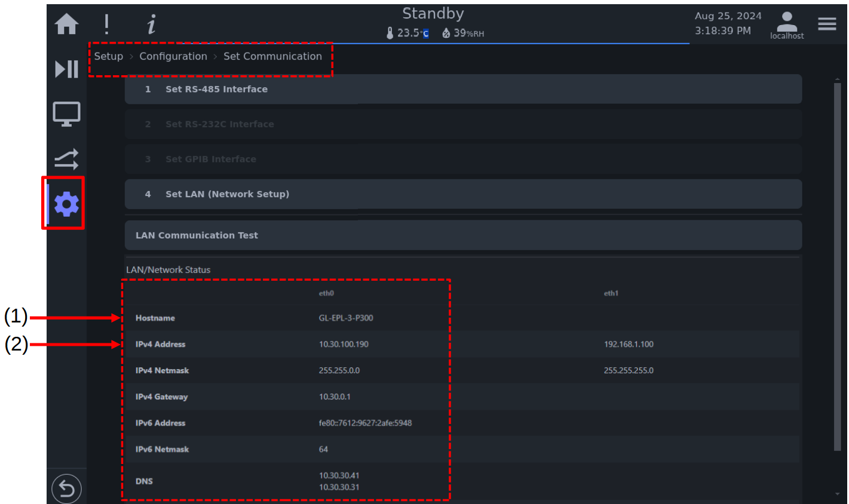Click the IPv4 Gateway row label
This screenshot has height=504, width=849.
(x=161, y=397)
